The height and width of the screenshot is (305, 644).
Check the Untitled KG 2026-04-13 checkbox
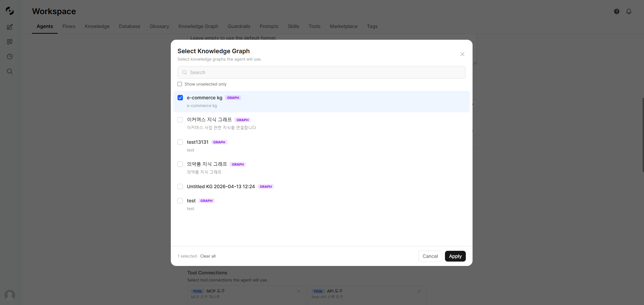pyautogui.click(x=180, y=187)
